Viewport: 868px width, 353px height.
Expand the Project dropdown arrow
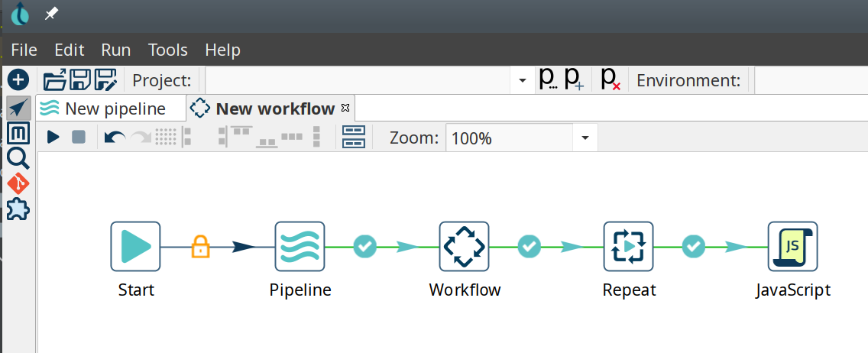point(523,80)
